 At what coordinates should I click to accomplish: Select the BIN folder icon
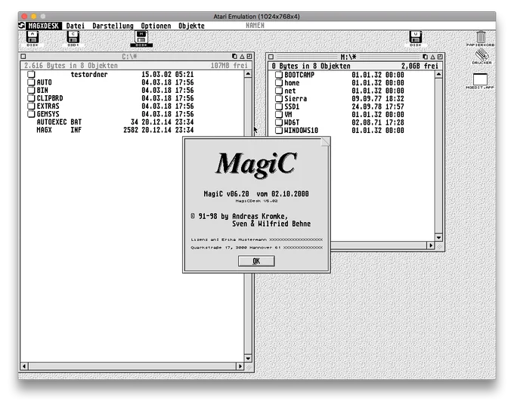click(x=31, y=90)
